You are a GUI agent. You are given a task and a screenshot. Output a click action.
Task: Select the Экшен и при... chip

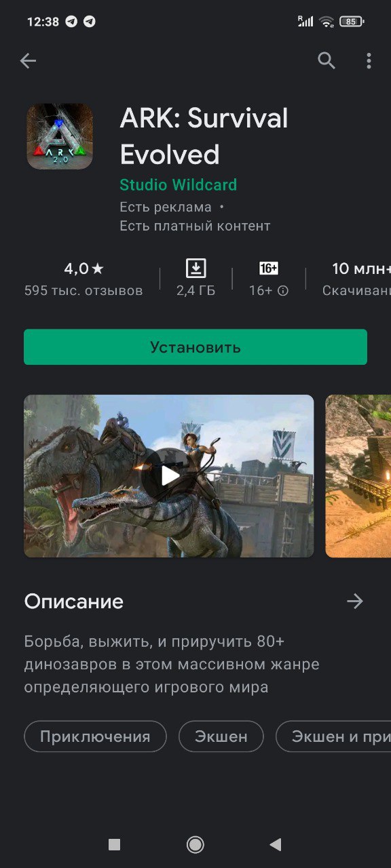(x=333, y=736)
